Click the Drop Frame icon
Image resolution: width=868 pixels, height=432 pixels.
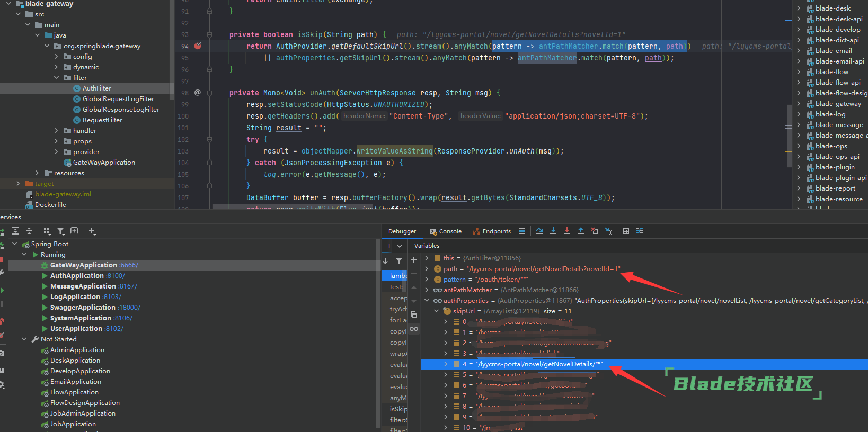point(595,231)
